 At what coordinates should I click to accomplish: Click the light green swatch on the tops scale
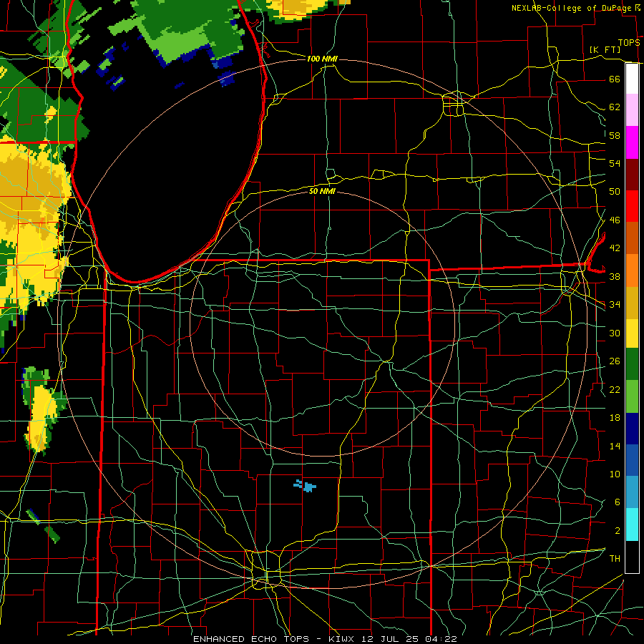(632, 396)
